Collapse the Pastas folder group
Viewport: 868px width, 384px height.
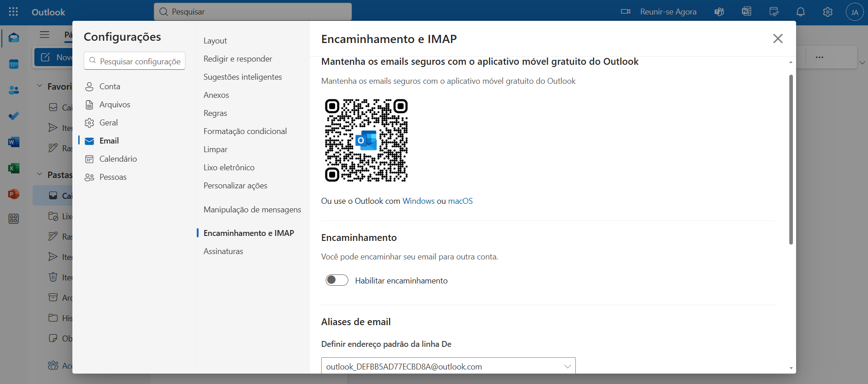[40, 174]
